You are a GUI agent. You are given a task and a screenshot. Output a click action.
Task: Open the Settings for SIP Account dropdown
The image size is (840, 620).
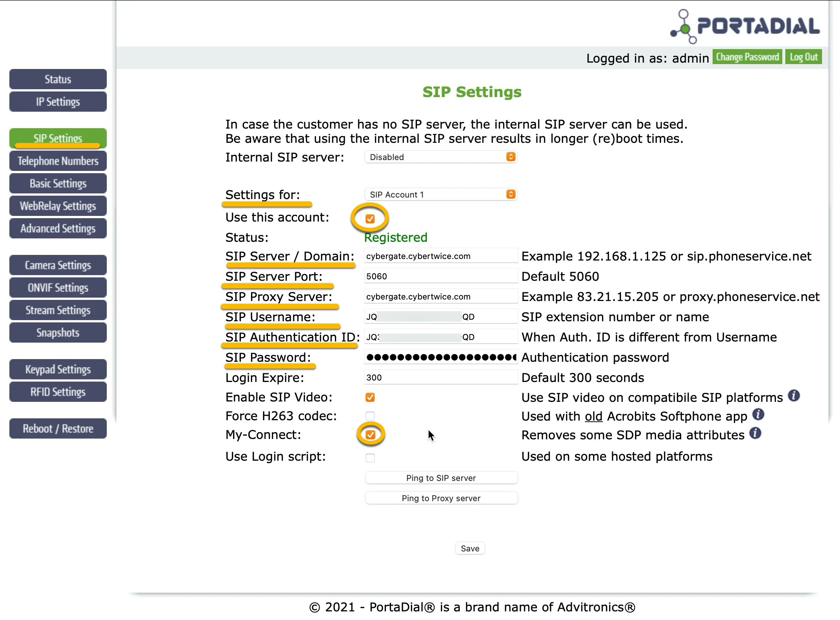[441, 195]
